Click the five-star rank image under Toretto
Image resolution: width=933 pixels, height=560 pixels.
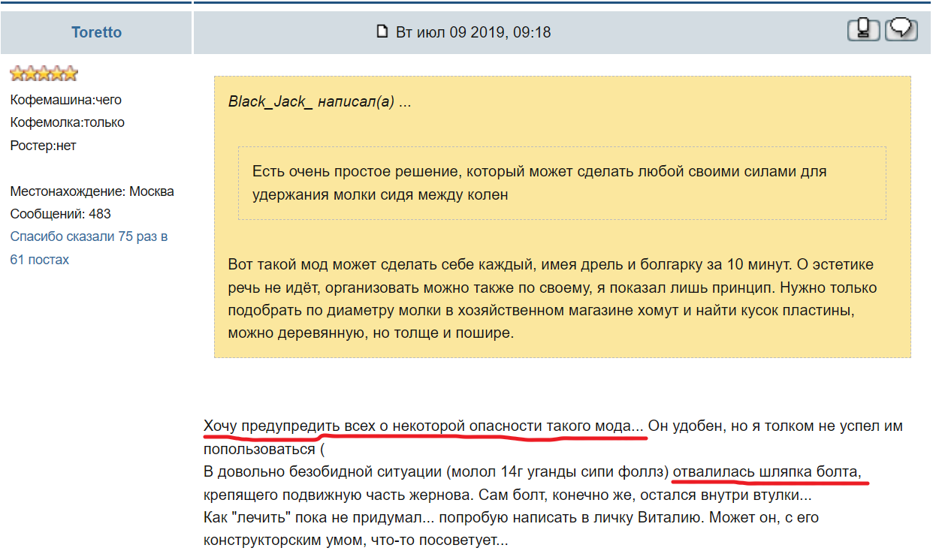[44, 74]
